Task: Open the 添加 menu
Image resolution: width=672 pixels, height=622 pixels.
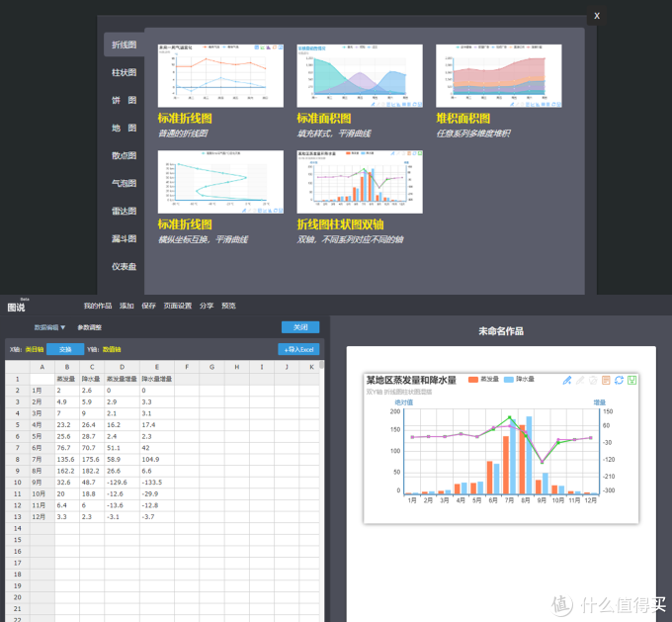Action: pyautogui.click(x=126, y=306)
